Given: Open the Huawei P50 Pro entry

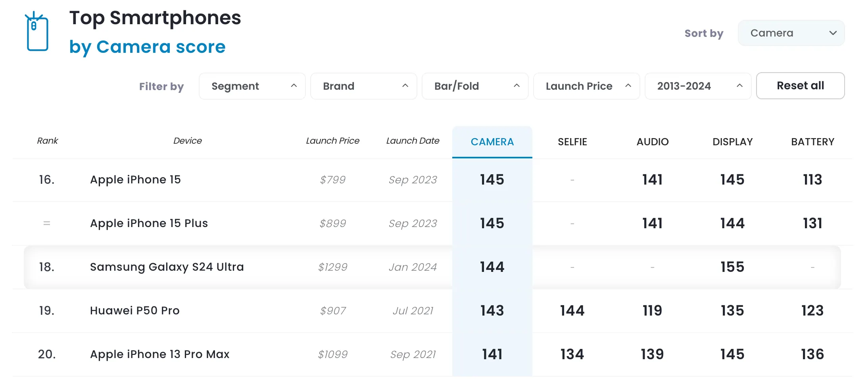Looking at the screenshot, I should (134, 311).
